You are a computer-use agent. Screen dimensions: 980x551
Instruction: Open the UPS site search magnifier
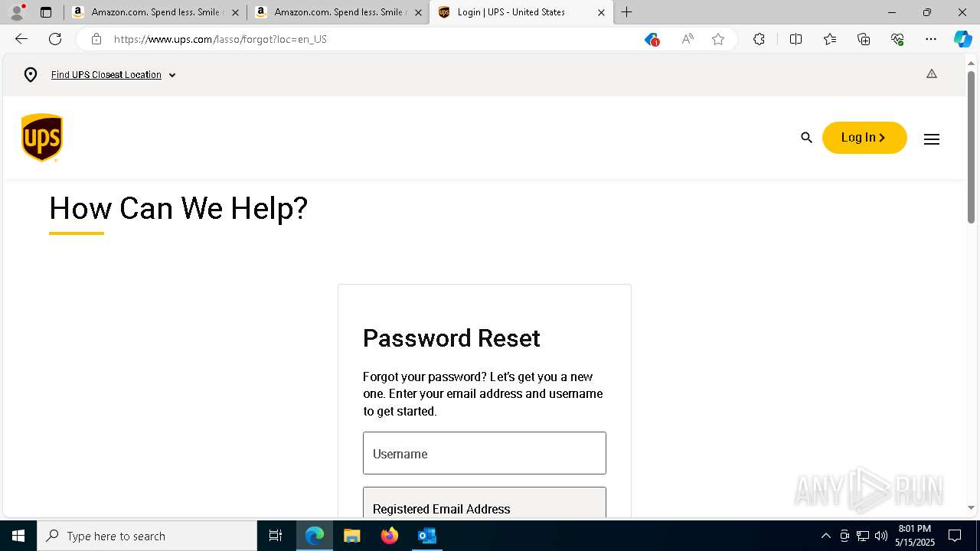coord(806,138)
